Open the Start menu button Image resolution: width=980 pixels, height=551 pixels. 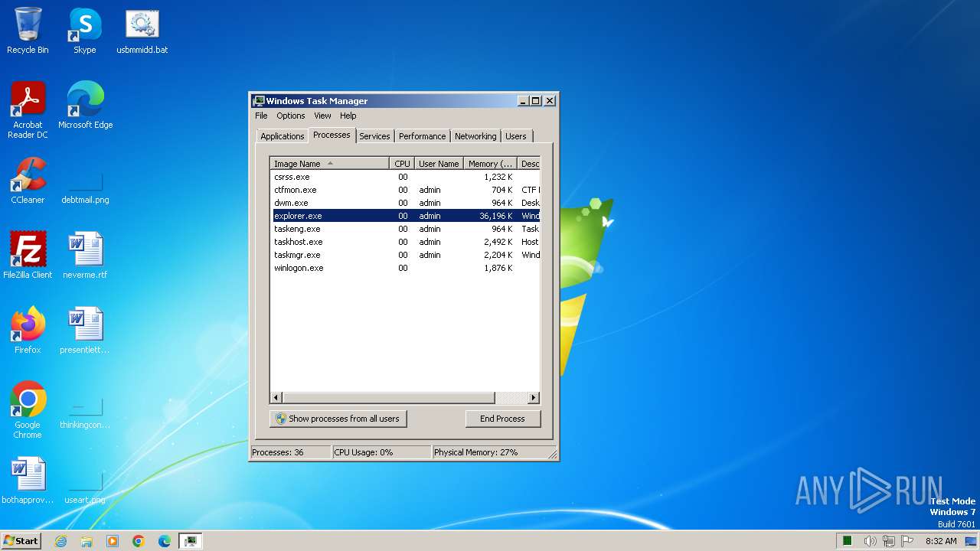[x=21, y=540]
